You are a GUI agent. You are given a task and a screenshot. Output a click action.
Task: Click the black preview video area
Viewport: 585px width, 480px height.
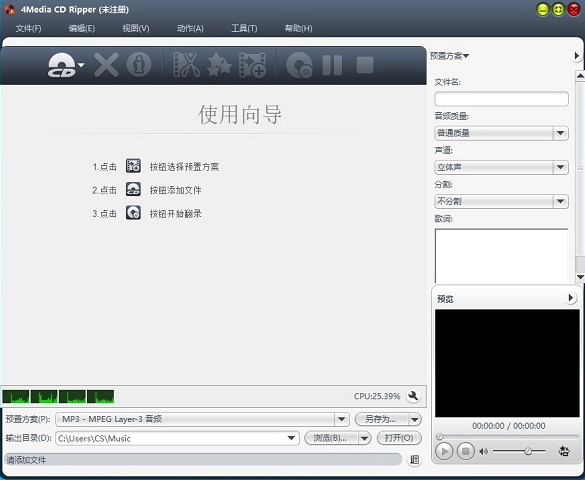coord(507,363)
